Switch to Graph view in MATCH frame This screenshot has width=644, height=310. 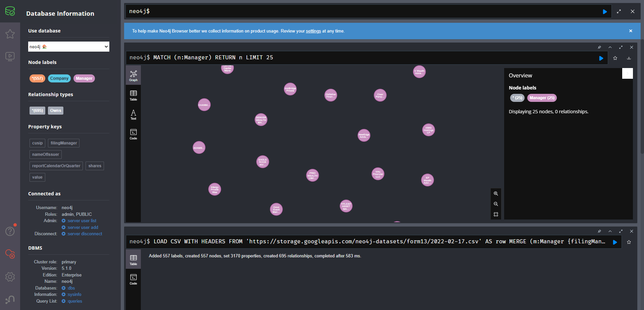coord(133,76)
